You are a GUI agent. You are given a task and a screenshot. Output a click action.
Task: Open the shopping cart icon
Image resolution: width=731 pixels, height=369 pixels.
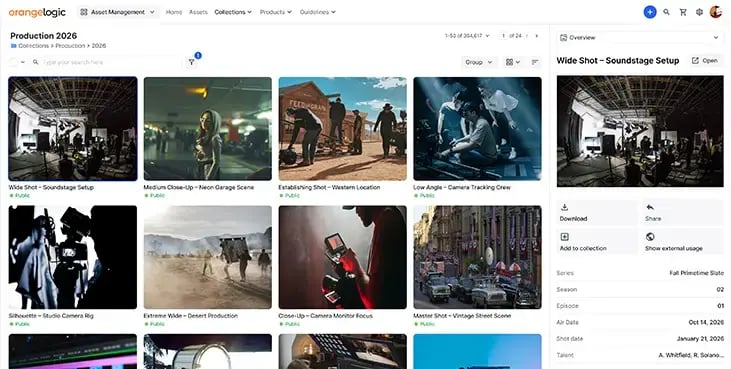pyautogui.click(x=683, y=12)
